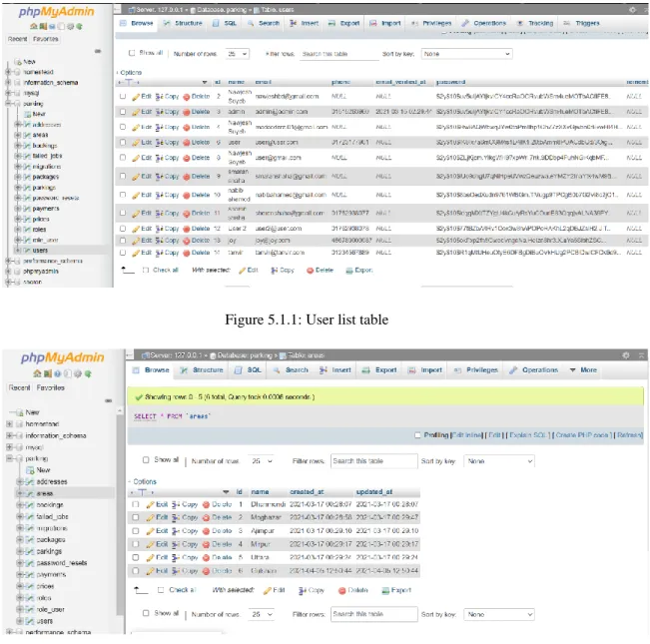Switch to the Search tab in users screenshot

(264, 23)
